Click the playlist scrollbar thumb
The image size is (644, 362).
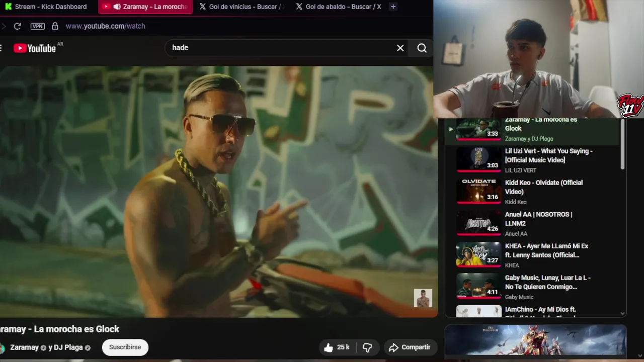622,144
